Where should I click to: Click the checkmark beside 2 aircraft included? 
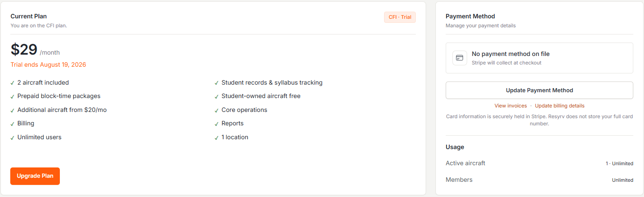tap(13, 83)
